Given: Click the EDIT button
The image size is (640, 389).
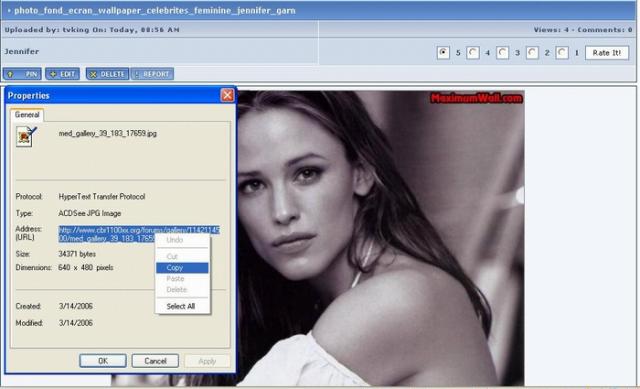Looking at the screenshot, I should pyautogui.click(x=62, y=74).
